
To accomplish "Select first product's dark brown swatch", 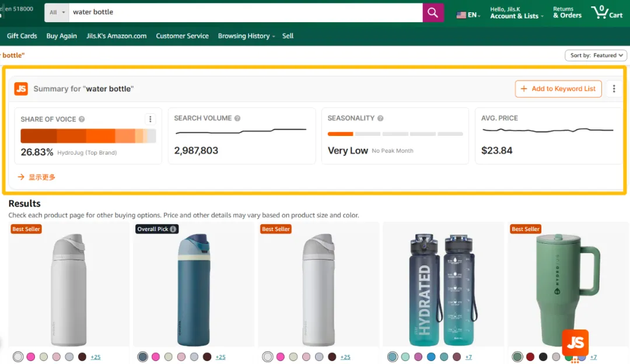I will pos(82,357).
